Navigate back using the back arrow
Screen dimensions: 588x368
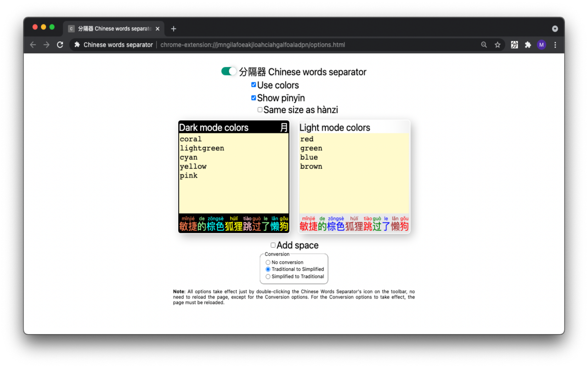33,45
